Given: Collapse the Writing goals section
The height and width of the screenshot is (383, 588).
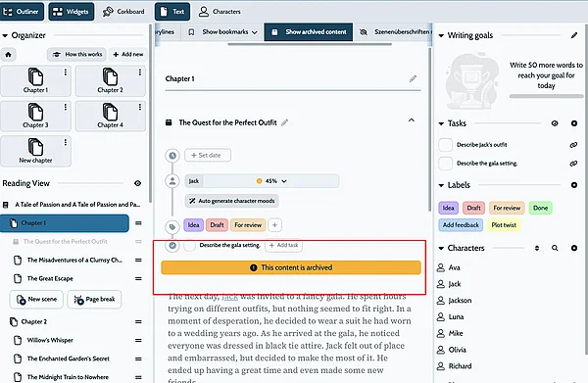Looking at the screenshot, I should [441, 35].
